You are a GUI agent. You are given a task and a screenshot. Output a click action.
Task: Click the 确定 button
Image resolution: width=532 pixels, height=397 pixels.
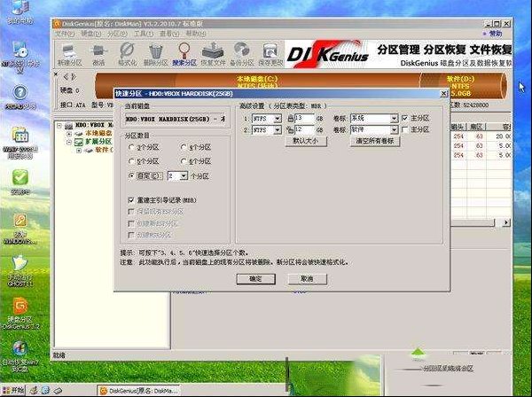pyautogui.click(x=255, y=279)
